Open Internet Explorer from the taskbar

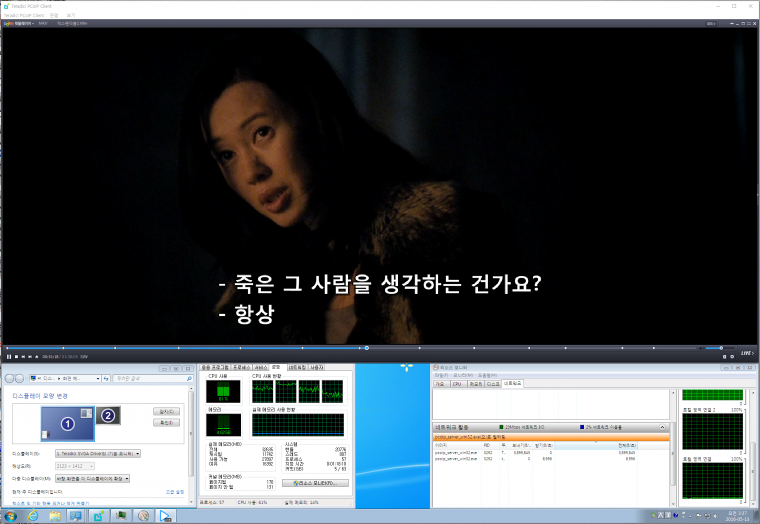coord(33,516)
